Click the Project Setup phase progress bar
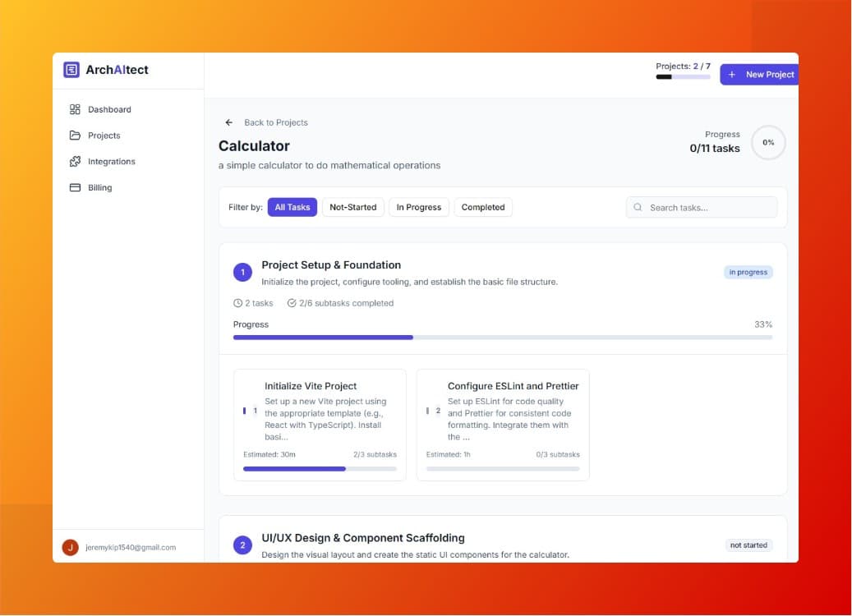Viewport: 852px width, 616px height. 503,338
